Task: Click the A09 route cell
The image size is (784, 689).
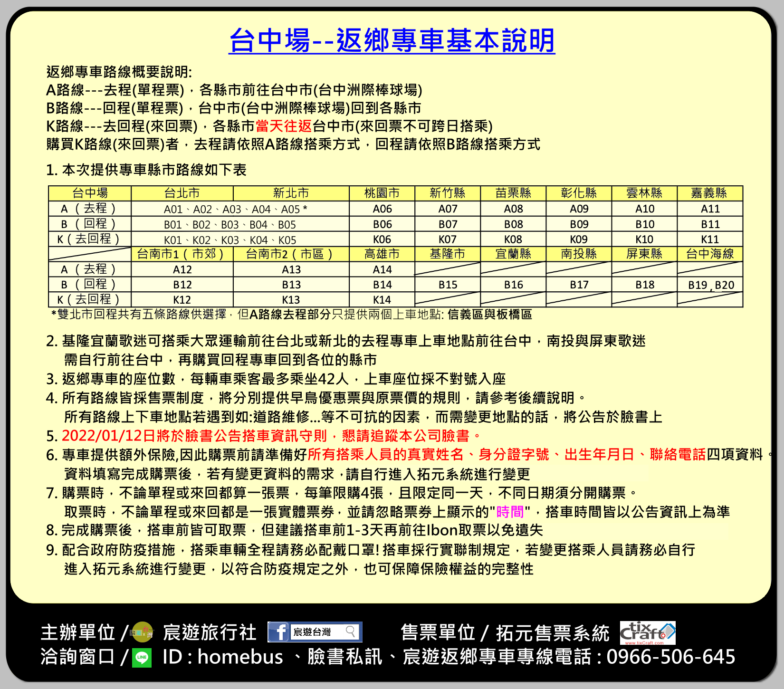Action: 579,209
